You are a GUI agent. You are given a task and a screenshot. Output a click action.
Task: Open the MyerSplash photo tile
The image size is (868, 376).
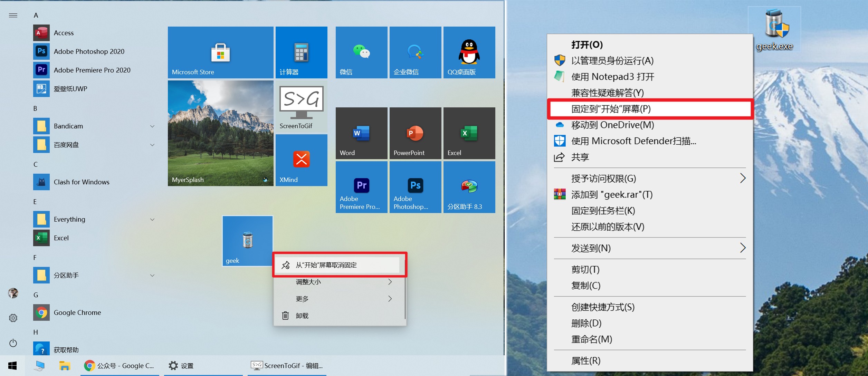220,133
